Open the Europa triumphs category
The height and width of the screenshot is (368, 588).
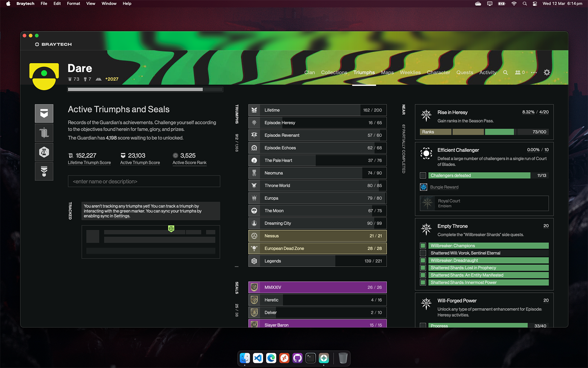point(317,198)
